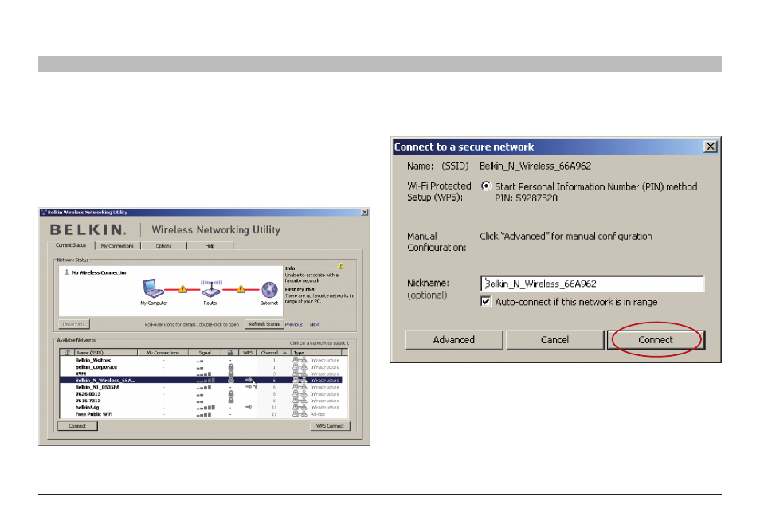The image size is (760, 532).
Task: Click Advanced in the secure network dialog
Action: point(453,340)
